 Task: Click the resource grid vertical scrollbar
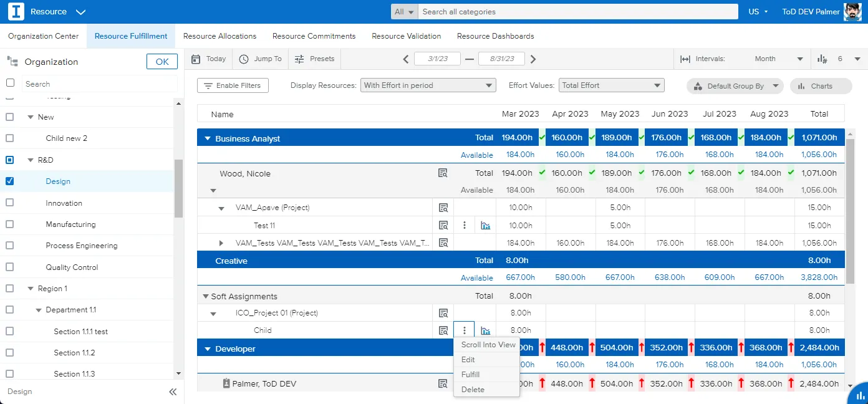click(849, 210)
